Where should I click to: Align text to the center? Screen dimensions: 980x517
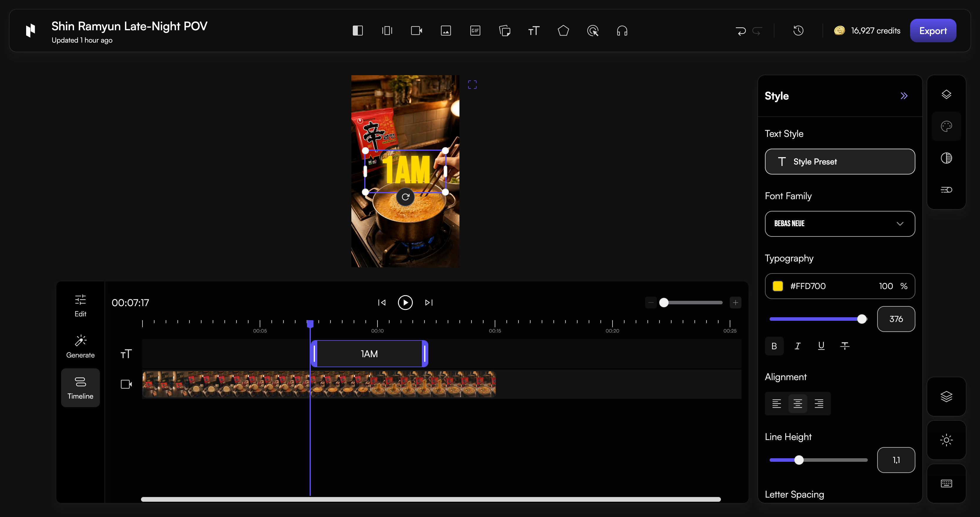pyautogui.click(x=798, y=404)
